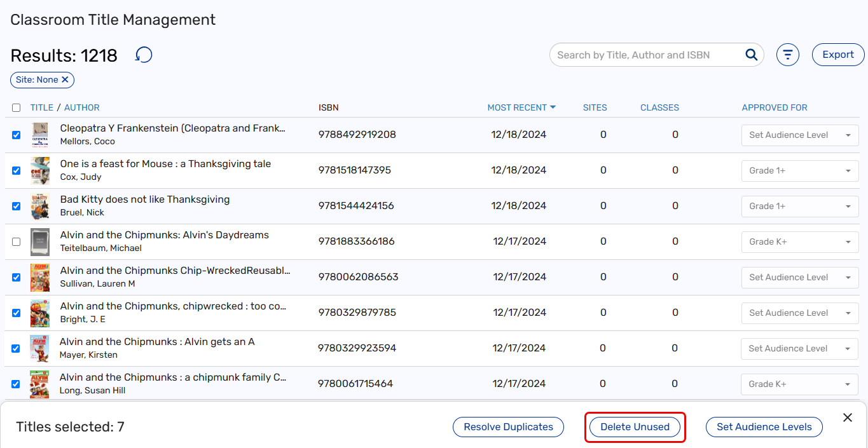This screenshot has height=448, width=868.
Task: Click the title Alvin and the Chipmunks: Alvin's Daydreams
Action: 165,235
